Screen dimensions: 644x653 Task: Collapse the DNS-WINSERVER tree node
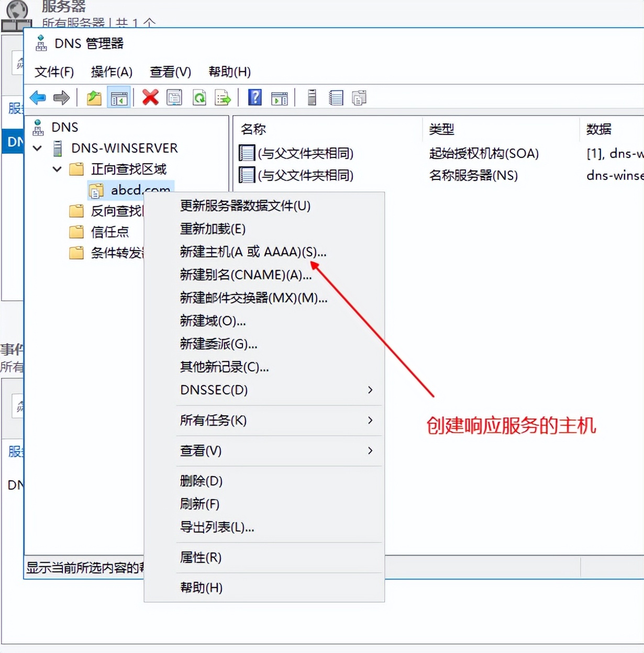[37, 148]
